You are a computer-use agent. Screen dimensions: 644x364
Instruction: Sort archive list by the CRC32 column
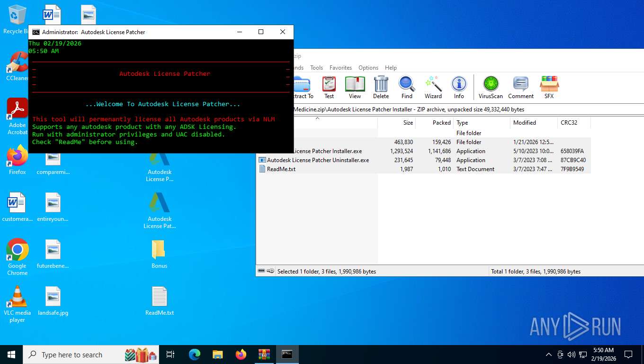[574, 123]
